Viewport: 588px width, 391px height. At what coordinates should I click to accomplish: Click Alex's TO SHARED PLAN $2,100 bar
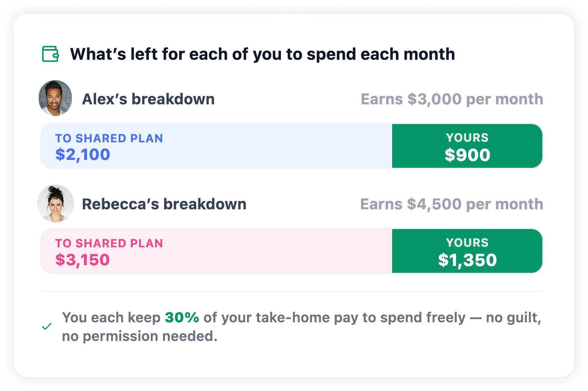point(217,146)
